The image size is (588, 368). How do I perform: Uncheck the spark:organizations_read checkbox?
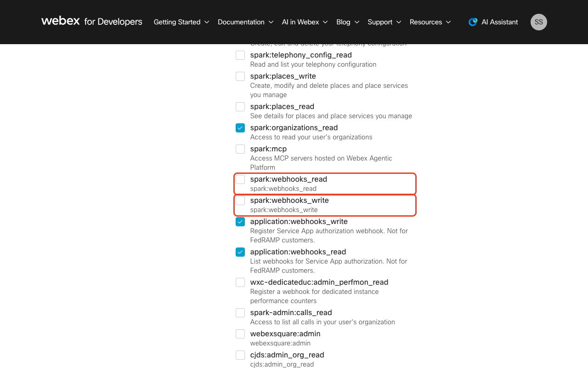(240, 128)
